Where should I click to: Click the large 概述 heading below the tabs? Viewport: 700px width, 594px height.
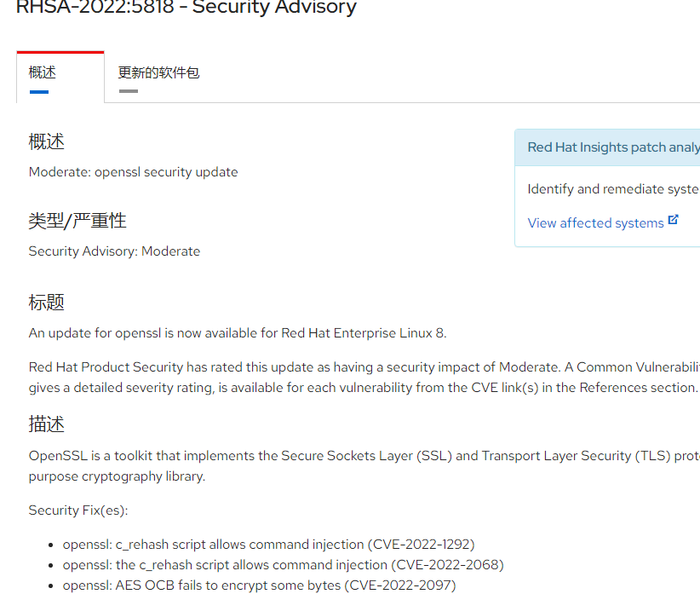pyautogui.click(x=47, y=142)
